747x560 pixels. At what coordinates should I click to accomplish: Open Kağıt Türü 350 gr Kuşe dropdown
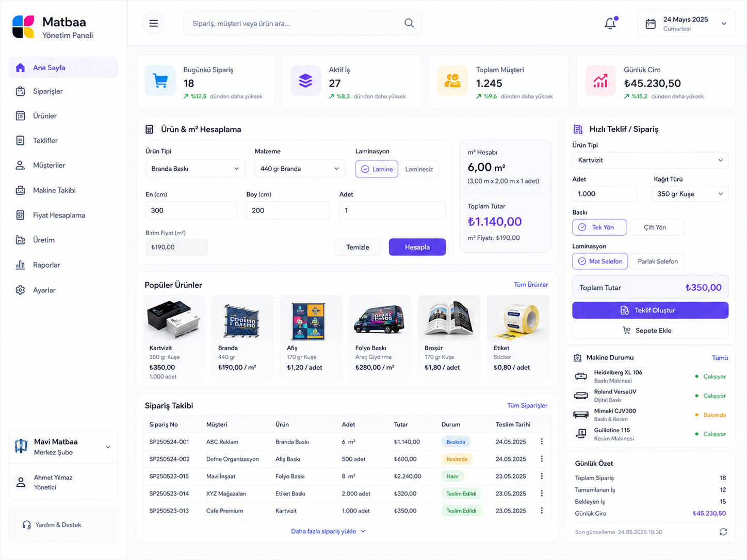690,194
